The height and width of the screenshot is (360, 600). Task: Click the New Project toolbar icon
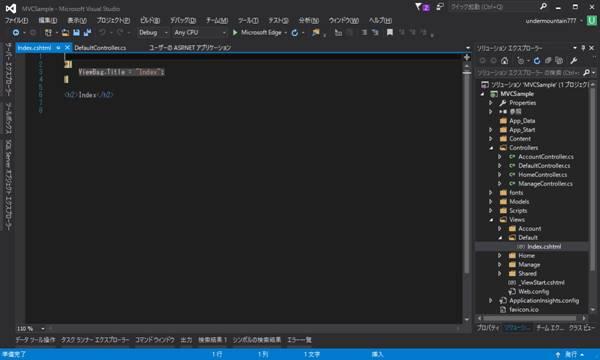tap(48, 33)
